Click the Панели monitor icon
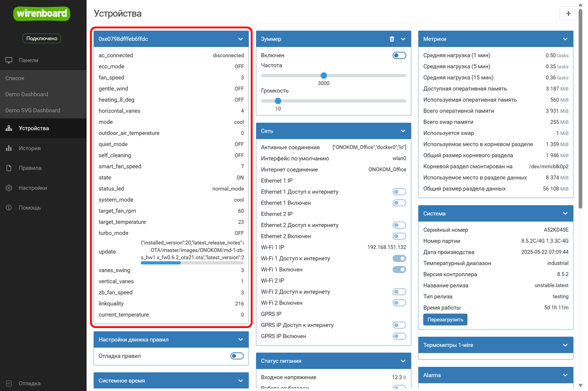Image resolution: width=588 pixels, height=391 pixels. (9, 60)
